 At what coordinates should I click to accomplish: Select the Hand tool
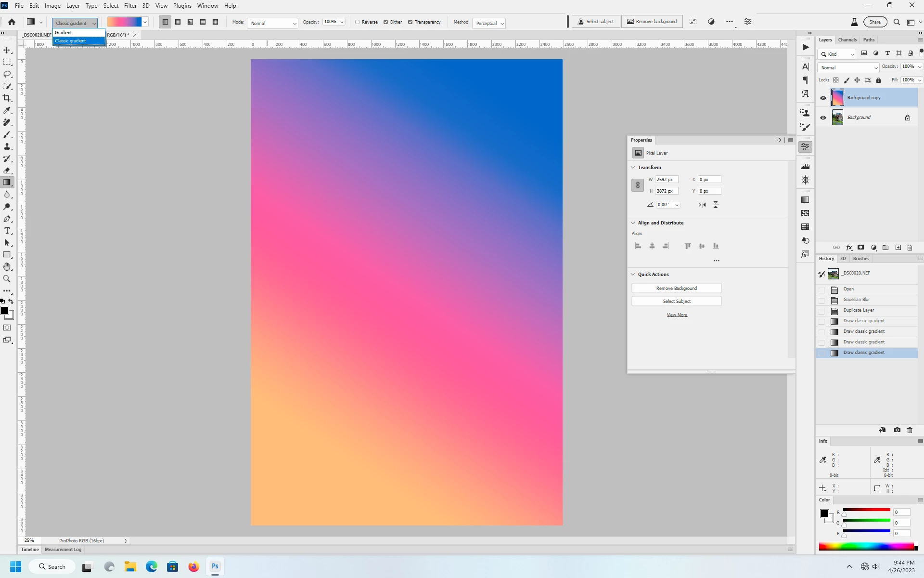(x=7, y=267)
